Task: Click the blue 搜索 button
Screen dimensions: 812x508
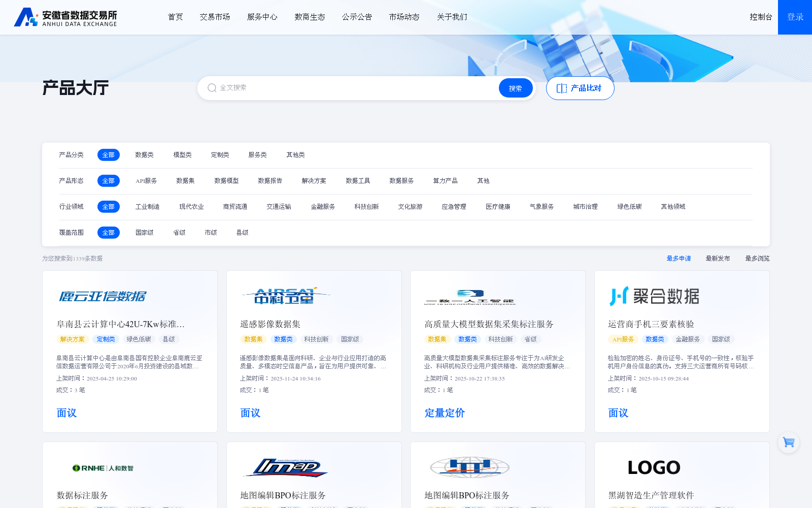Action: [x=516, y=88]
